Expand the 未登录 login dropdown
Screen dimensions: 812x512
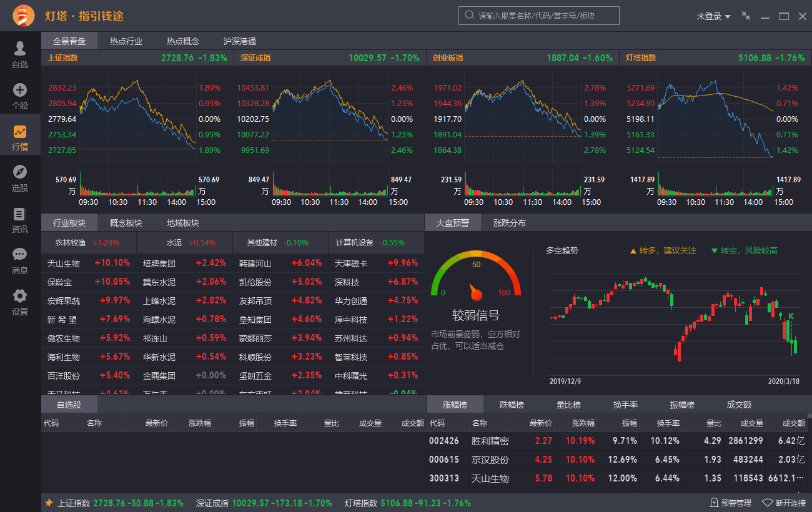(713, 16)
